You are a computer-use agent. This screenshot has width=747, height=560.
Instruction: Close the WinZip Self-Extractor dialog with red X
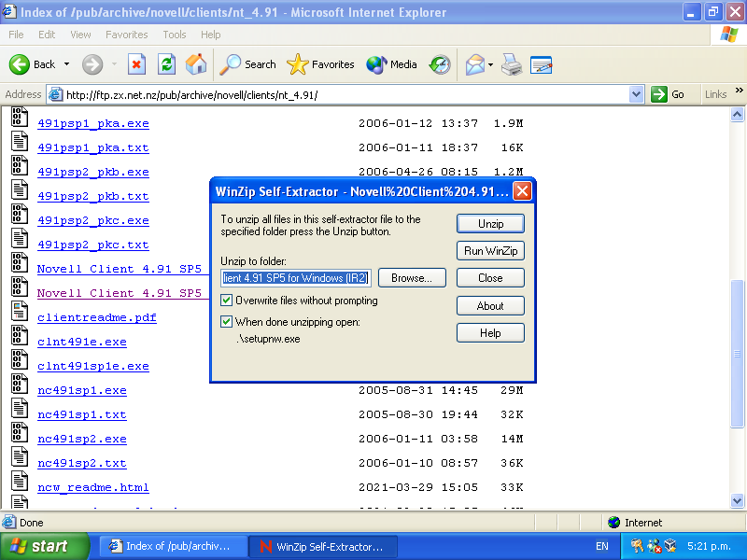tap(523, 191)
